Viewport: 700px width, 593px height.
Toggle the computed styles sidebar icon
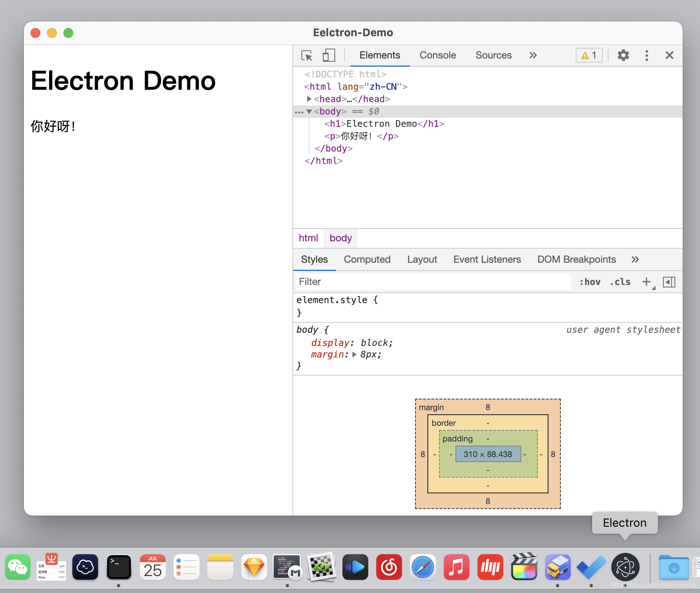point(669,282)
